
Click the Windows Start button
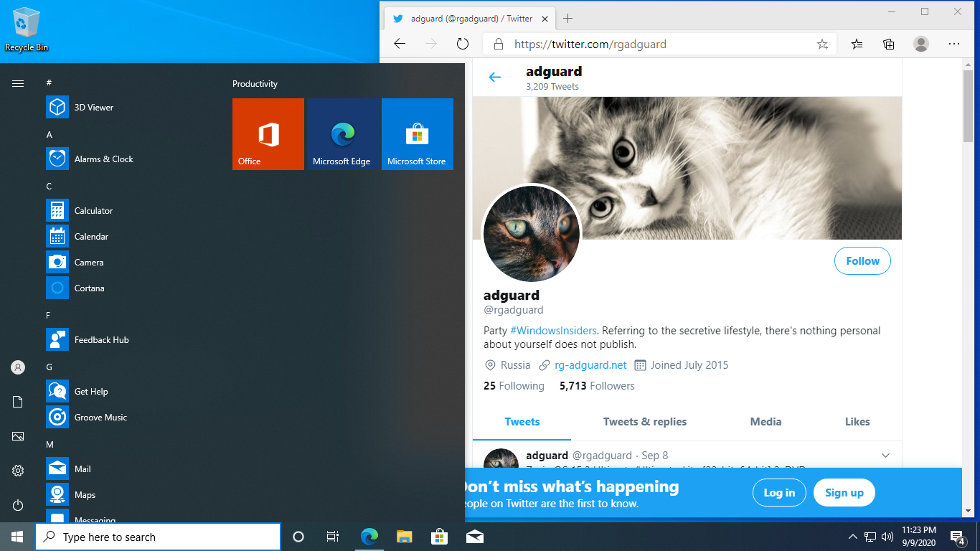click(x=17, y=537)
